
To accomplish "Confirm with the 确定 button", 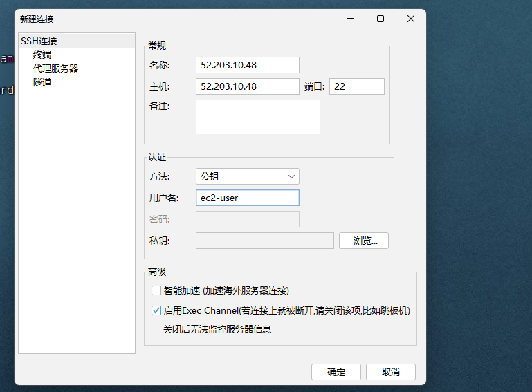I will [x=336, y=372].
